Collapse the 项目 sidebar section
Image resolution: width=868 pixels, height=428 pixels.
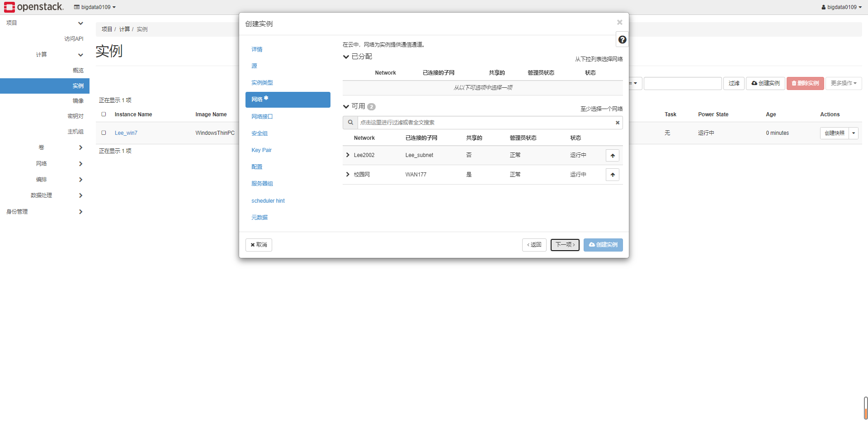coord(80,23)
